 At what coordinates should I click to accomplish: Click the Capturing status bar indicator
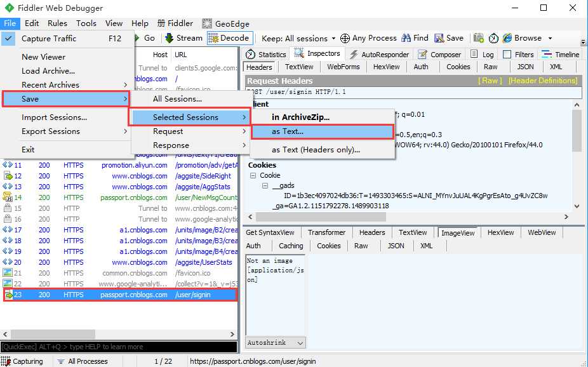22,361
